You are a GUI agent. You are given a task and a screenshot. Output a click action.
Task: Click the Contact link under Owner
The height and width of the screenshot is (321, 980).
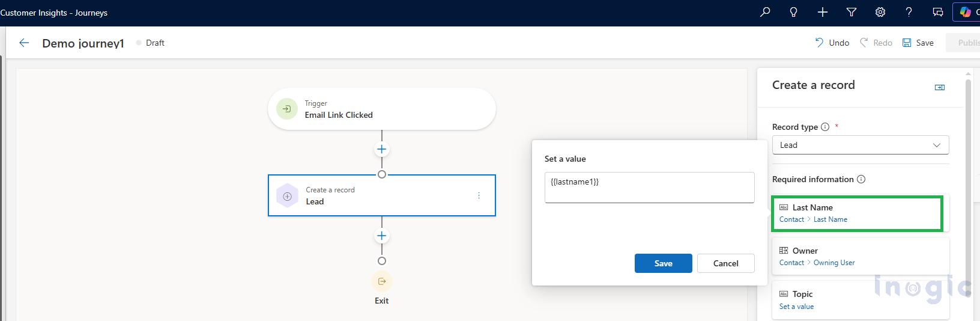pyautogui.click(x=791, y=263)
